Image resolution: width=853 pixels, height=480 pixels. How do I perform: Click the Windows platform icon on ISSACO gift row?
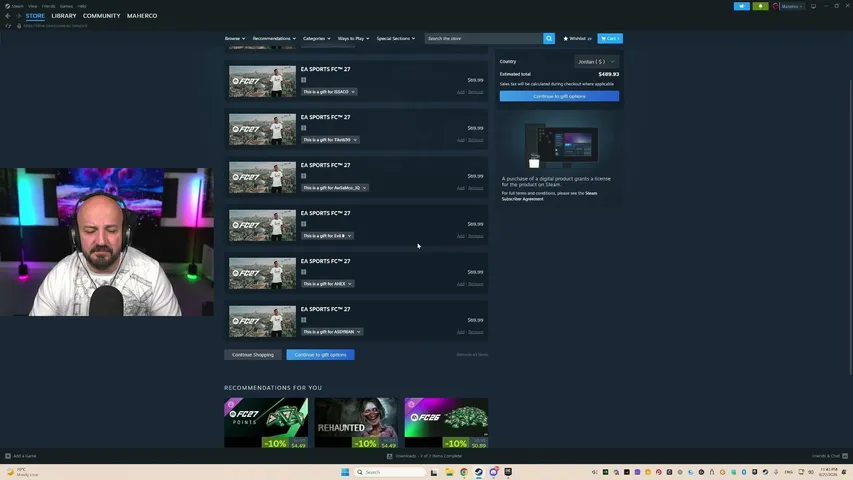304,80
